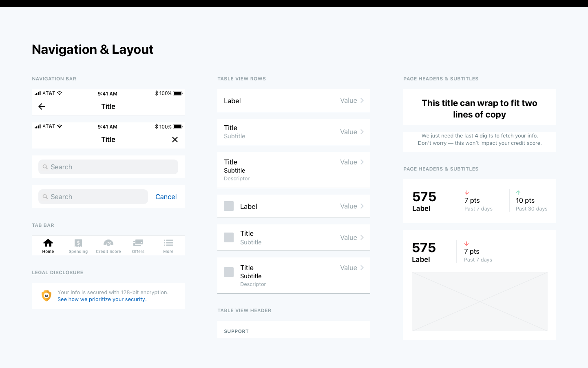Click the full-width Search field
This screenshot has width=588, height=368.
pos(108,167)
